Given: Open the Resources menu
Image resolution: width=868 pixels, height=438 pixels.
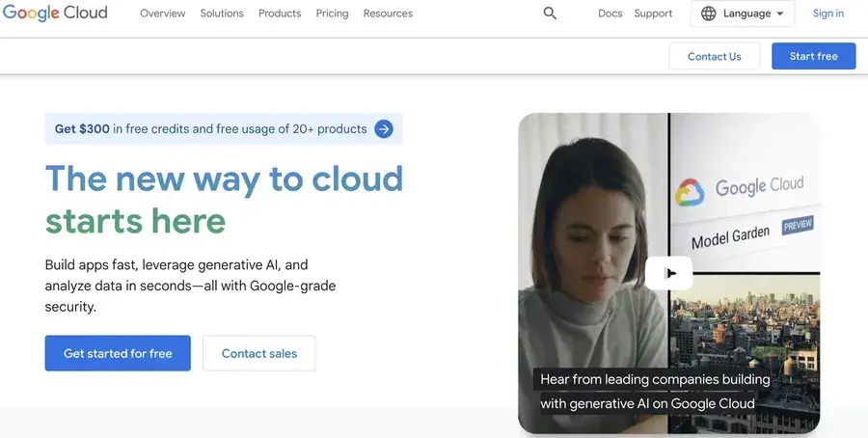Looking at the screenshot, I should (388, 14).
